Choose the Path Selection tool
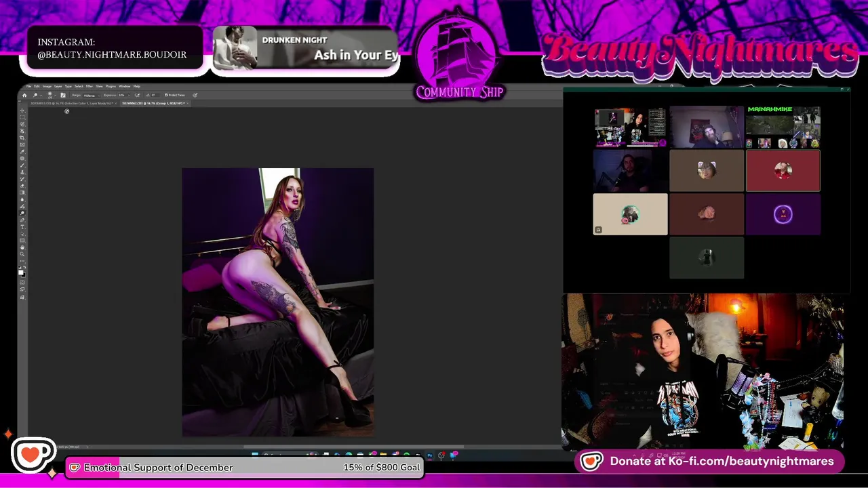The image size is (868, 488). click(x=22, y=234)
